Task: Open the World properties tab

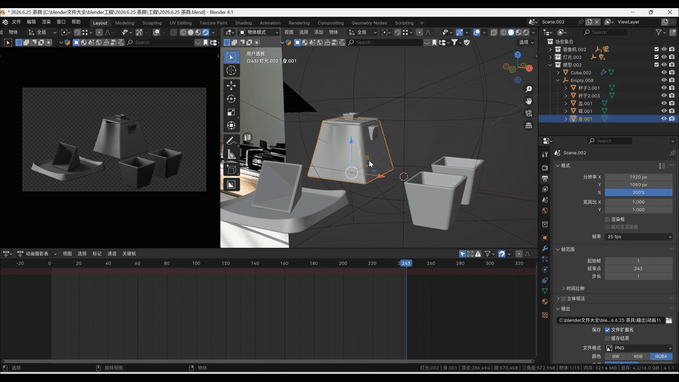Action: coord(545,210)
